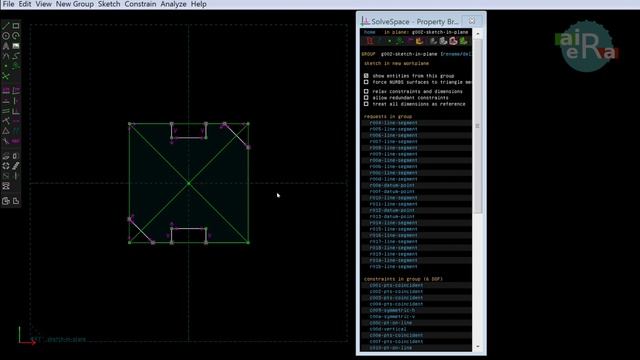
Task: Create a Step rotating group
Action: point(6,166)
